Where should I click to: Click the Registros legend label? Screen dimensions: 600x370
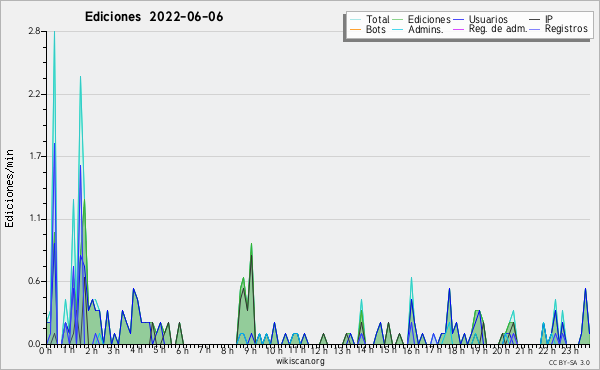click(x=566, y=29)
